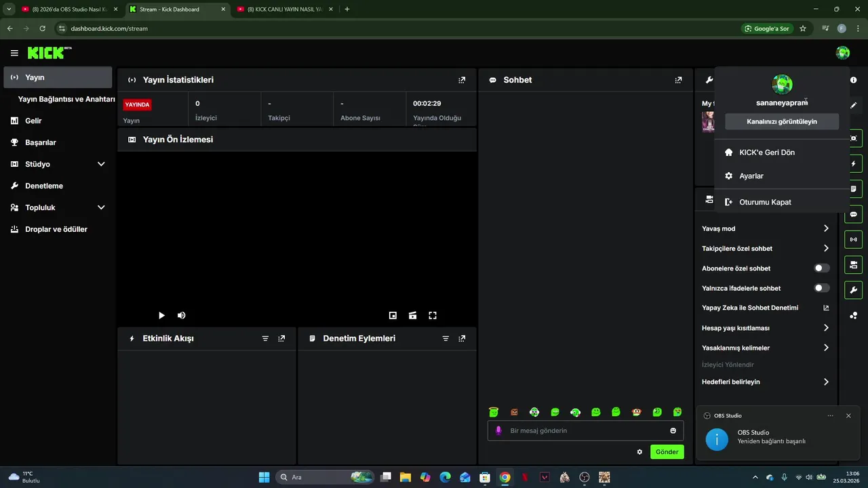Switch to the OBS Studio Nasıl browser tab

[x=69, y=9]
